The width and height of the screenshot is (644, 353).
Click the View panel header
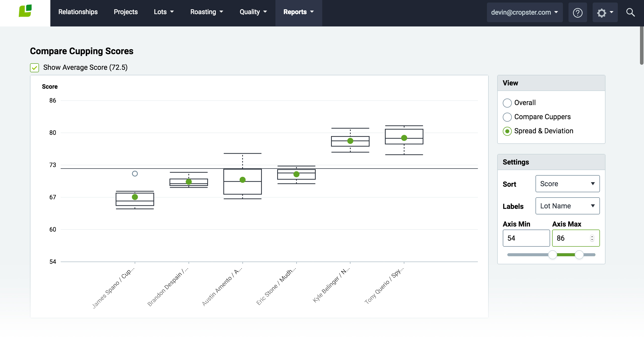[551, 83]
